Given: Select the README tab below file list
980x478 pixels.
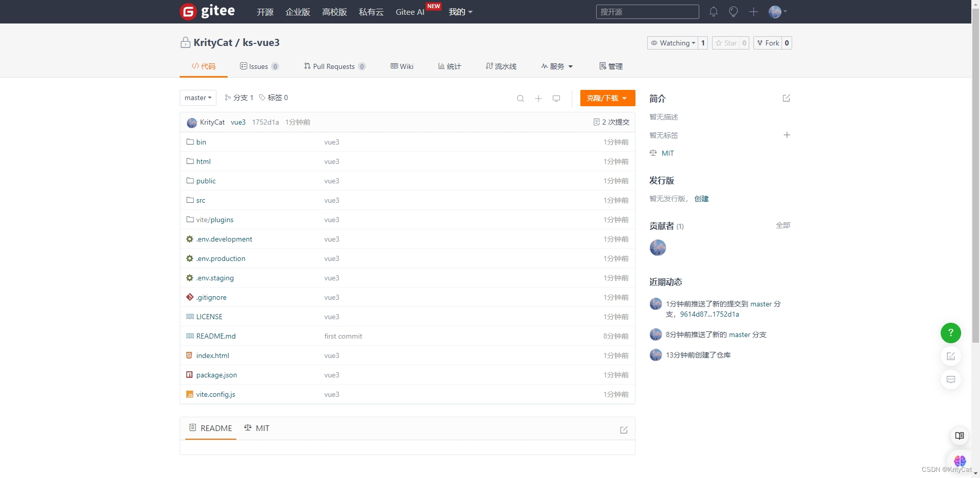Looking at the screenshot, I should (211, 428).
